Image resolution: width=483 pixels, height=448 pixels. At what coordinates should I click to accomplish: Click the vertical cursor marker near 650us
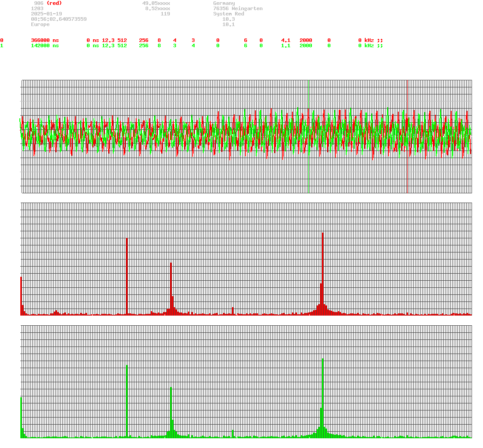308,132
